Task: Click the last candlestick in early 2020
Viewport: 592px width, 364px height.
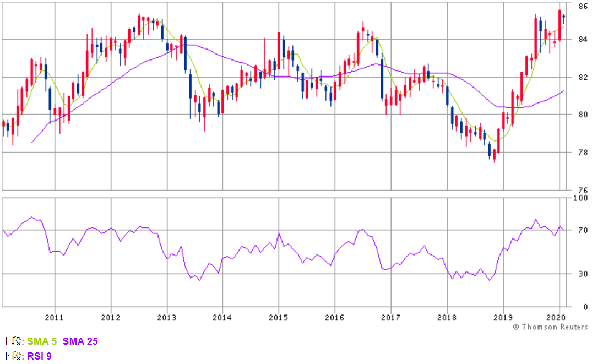Action: 564,18
